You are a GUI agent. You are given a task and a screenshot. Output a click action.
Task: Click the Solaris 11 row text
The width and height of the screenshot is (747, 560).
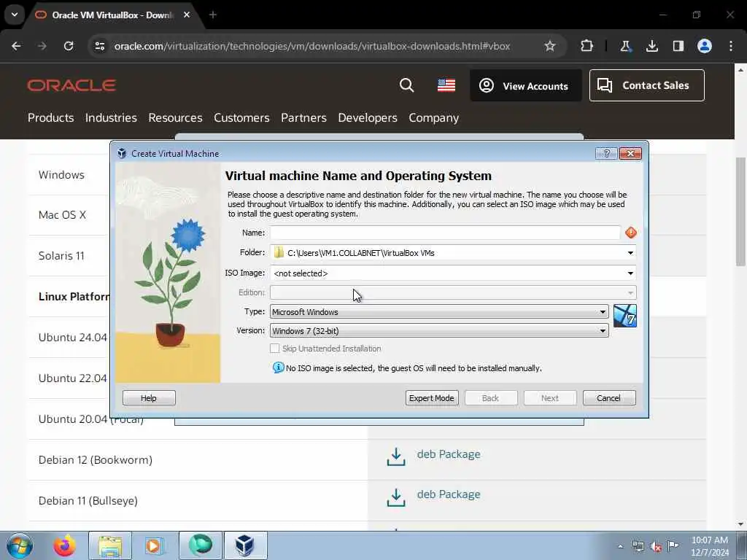coord(61,256)
